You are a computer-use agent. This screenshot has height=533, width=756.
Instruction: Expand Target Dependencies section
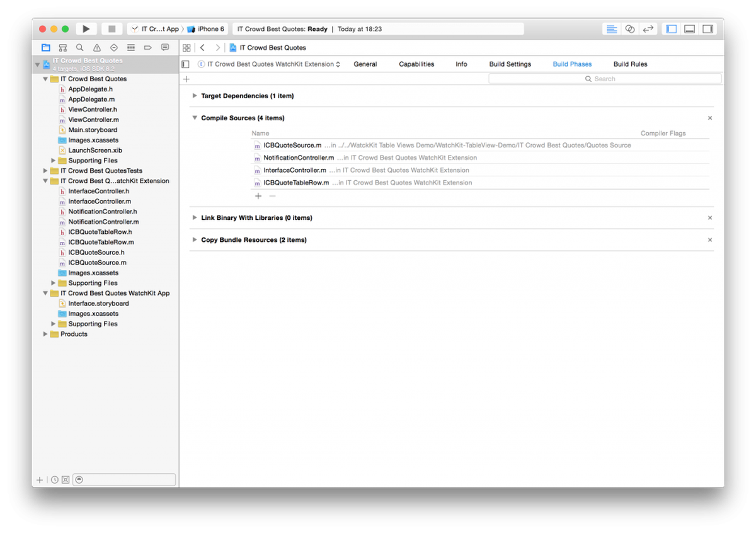pos(195,96)
